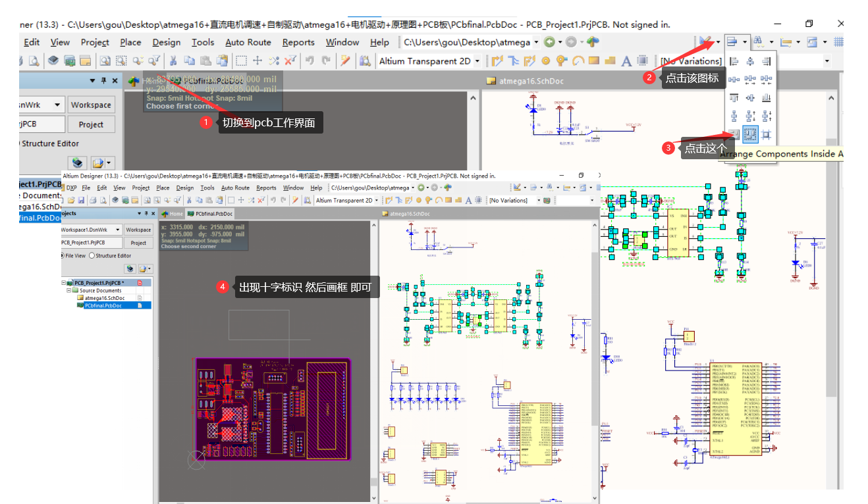
Task: Click Grids icon at main toolbar right edge
Action: point(838,42)
